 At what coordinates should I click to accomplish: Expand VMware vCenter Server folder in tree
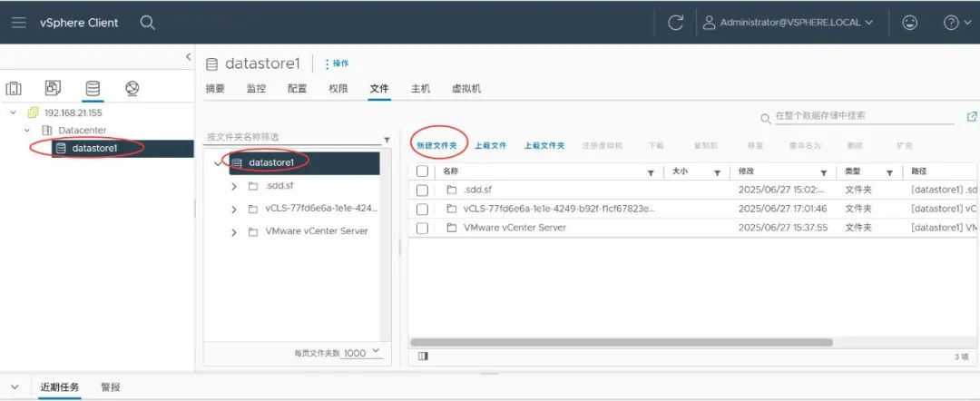(234, 231)
